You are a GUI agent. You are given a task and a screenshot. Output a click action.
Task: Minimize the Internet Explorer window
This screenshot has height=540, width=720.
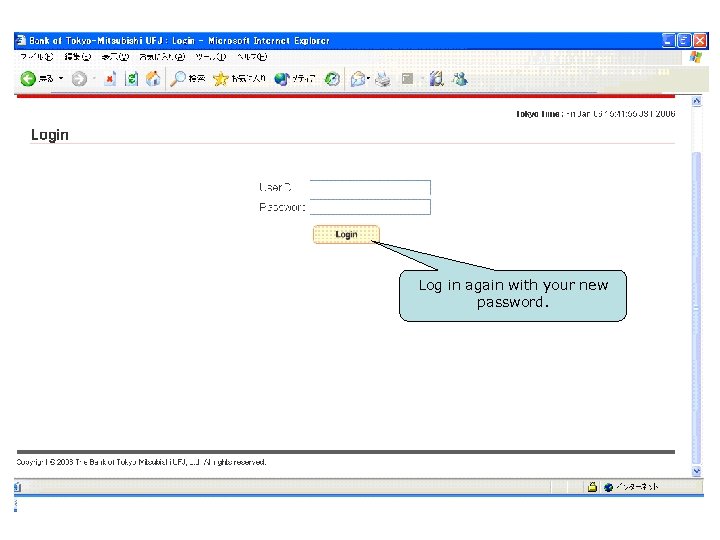[x=669, y=41]
